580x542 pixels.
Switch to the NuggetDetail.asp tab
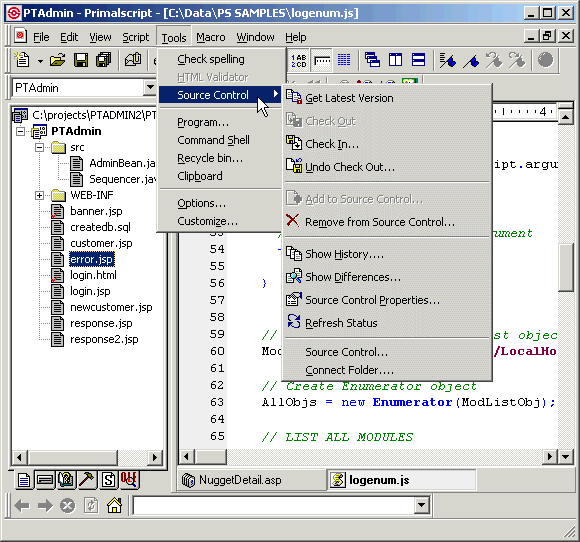pyautogui.click(x=252, y=480)
